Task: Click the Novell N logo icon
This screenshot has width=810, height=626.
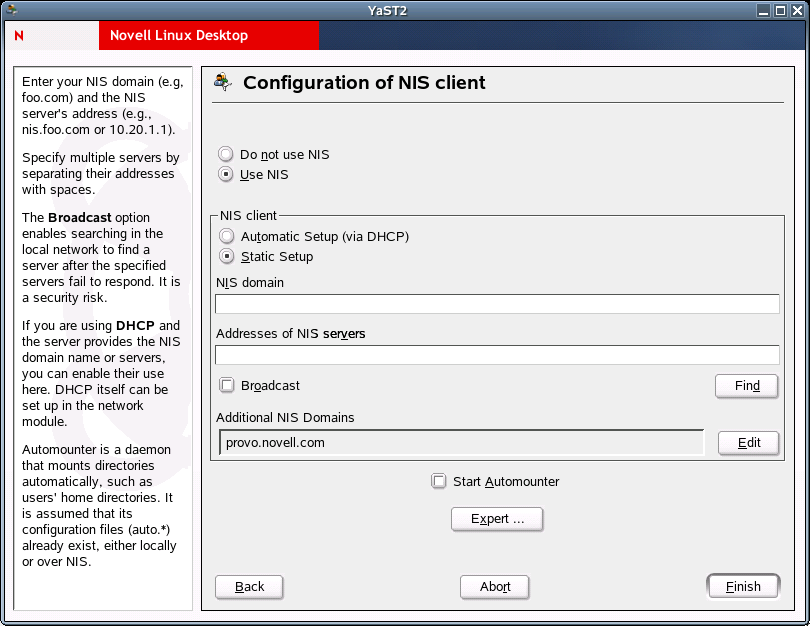Action: point(19,36)
